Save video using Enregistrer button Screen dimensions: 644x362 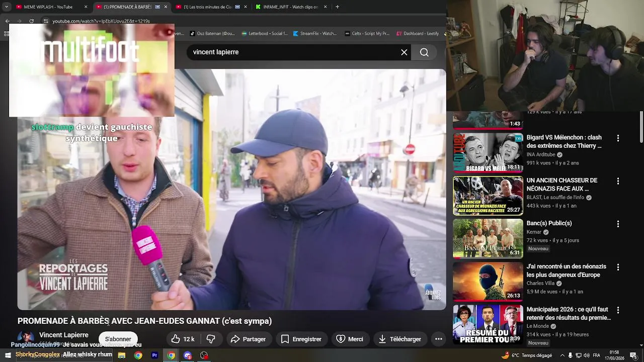click(x=301, y=339)
